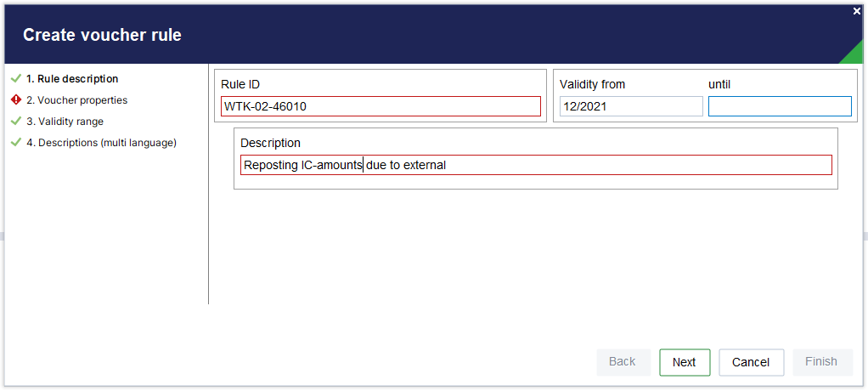Click the disabled Finish button
Viewport: 868px width, 391px height.
822,362
